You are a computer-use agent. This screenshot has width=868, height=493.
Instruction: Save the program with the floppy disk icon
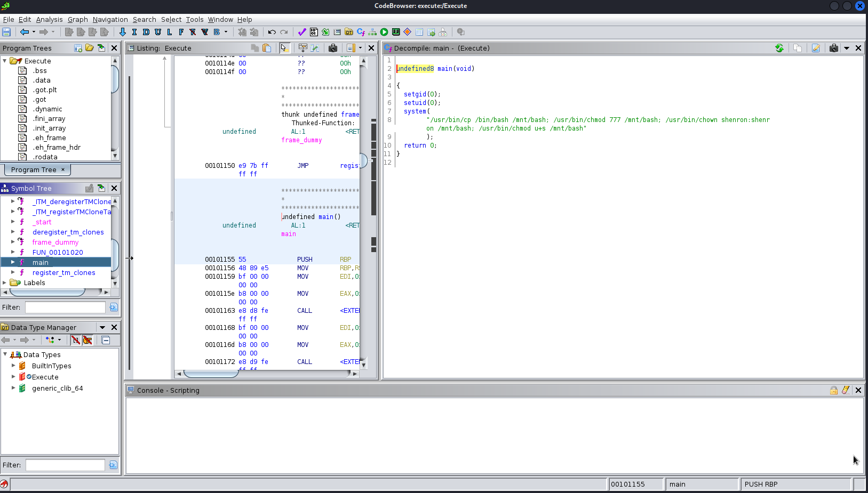click(x=6, y=32)
